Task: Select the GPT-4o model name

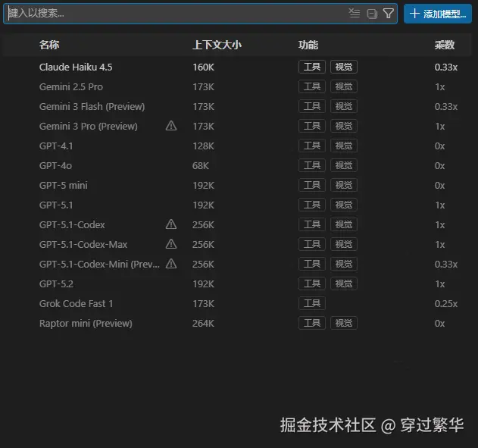Action: 55,165
